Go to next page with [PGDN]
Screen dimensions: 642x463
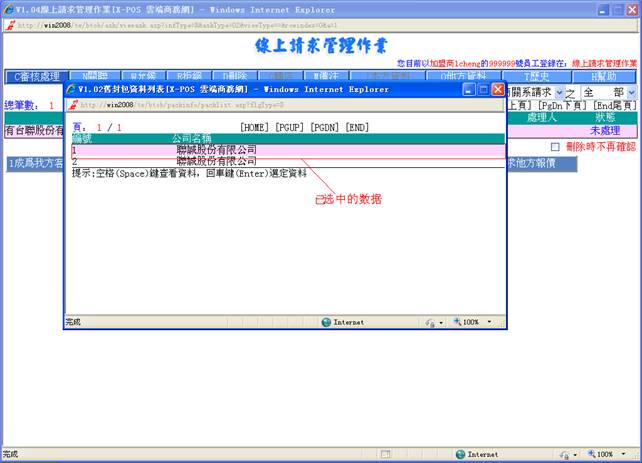325,127
